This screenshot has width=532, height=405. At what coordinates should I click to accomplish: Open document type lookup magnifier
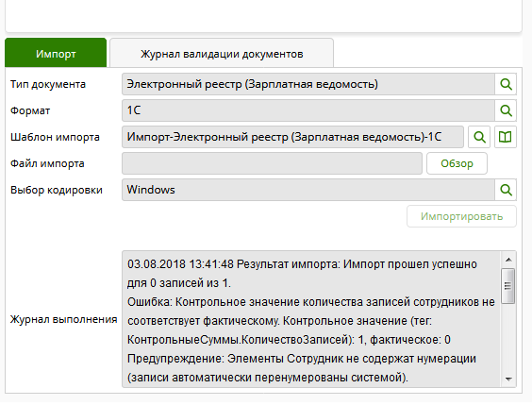pos(506,84)
